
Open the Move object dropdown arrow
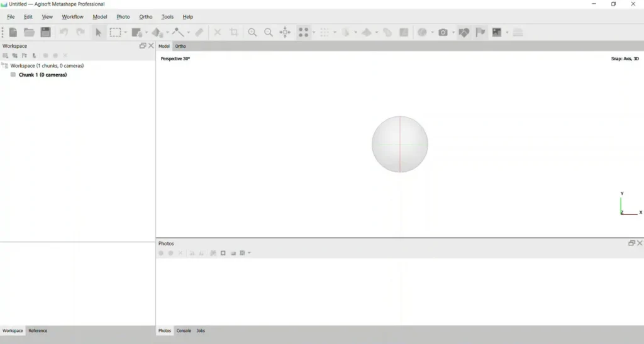pyautogui.click(x=167, y=33)
